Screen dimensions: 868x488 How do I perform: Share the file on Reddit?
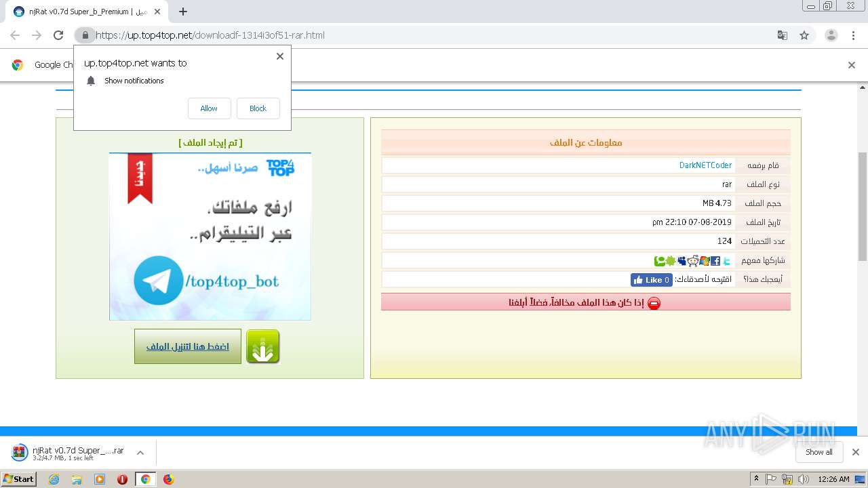click(692, 260)
